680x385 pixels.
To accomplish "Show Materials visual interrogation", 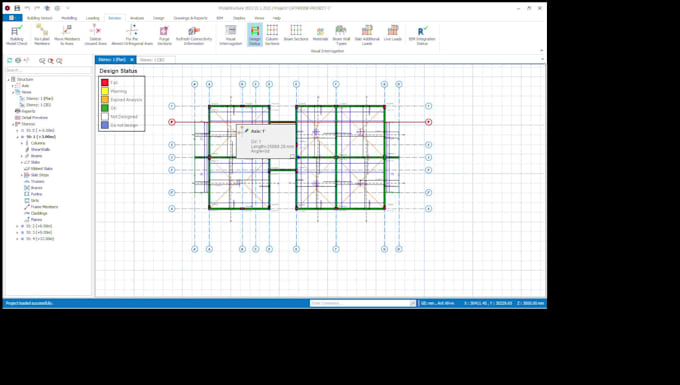I will [320, 33].
